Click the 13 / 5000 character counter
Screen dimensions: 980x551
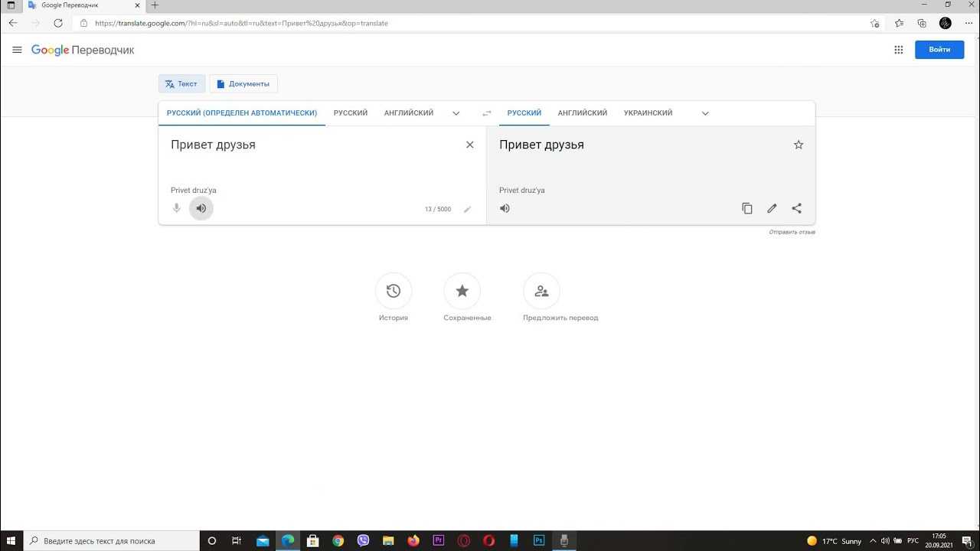coord(438,209)
